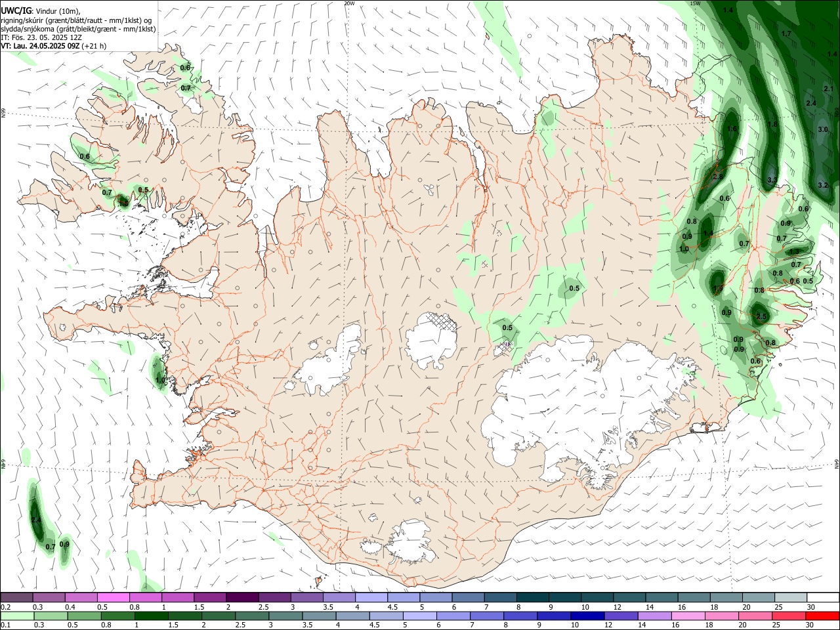Select the light purple 14 swatch in bottom row
840x630 pixels.
click(655, 616)
